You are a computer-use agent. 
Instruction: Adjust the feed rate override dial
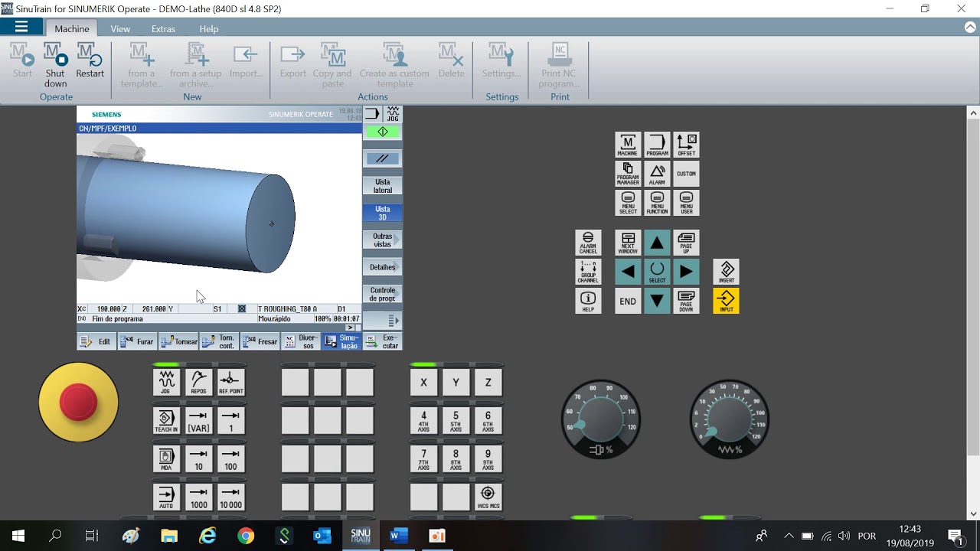[x=730, y=419]
